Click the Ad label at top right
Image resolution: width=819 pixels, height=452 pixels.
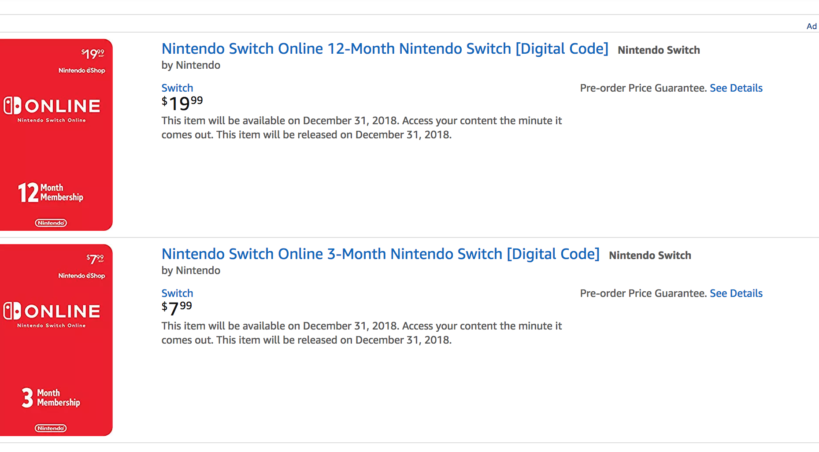[x=811, y=26]
